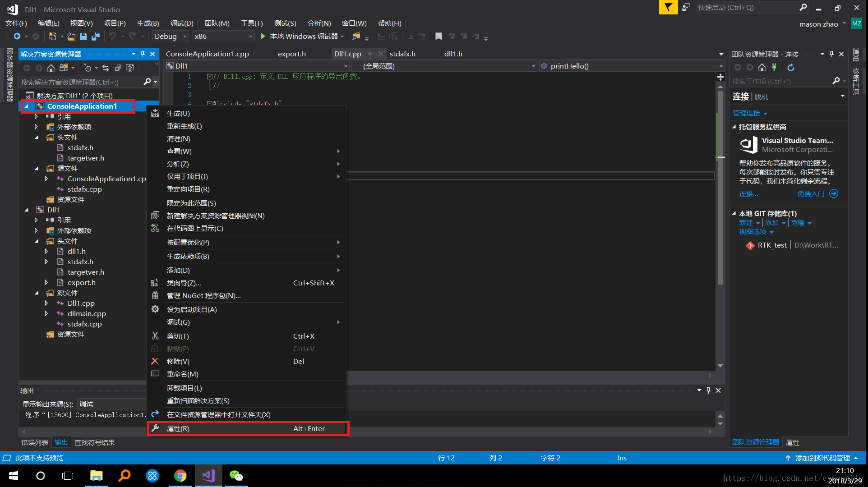Open the Debug configuration dropdown
868x487 pixels.
(171, 37)
